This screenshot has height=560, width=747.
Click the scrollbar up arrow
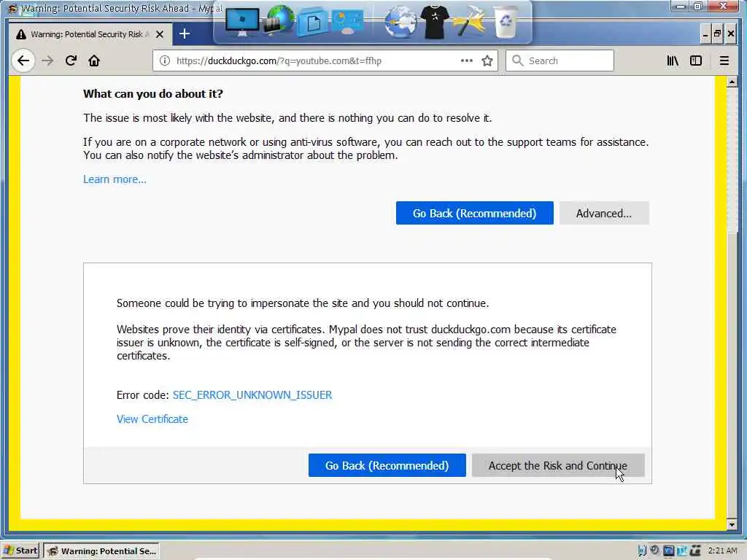tap(732, 82)
